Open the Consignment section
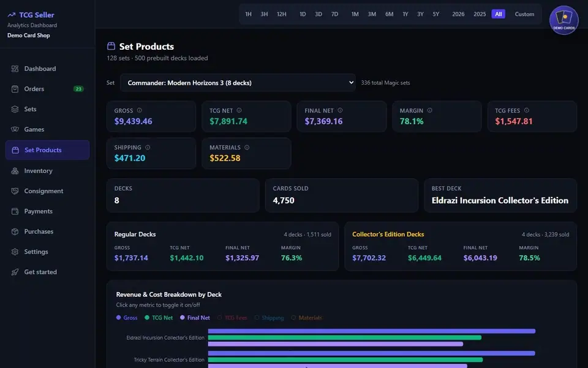 pos(48,191)
